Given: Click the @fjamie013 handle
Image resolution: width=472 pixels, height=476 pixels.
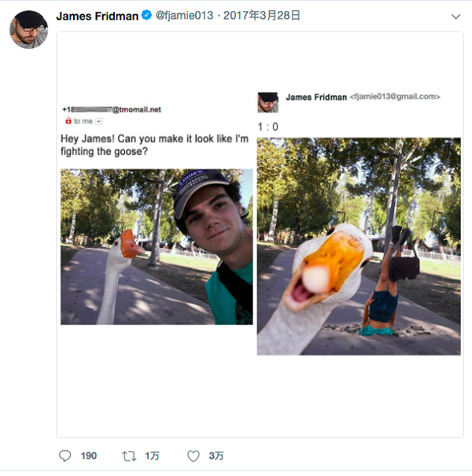Looking at the screenshot, I should click(183, 16).
